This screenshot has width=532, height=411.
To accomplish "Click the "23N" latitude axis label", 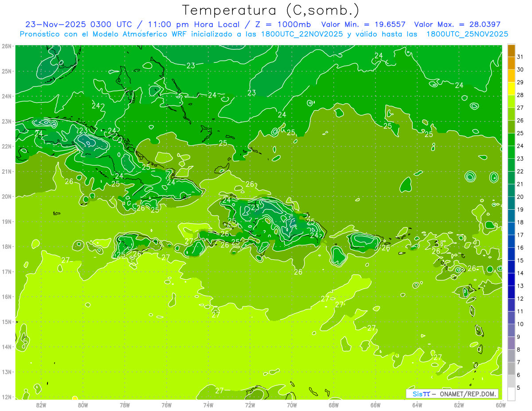I will (x=7, y=121).
